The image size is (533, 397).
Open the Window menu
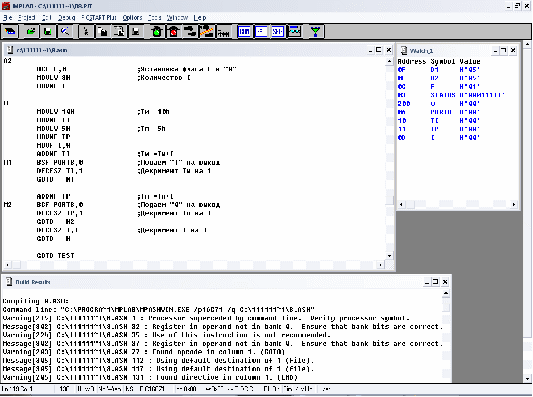coord(177,18)
